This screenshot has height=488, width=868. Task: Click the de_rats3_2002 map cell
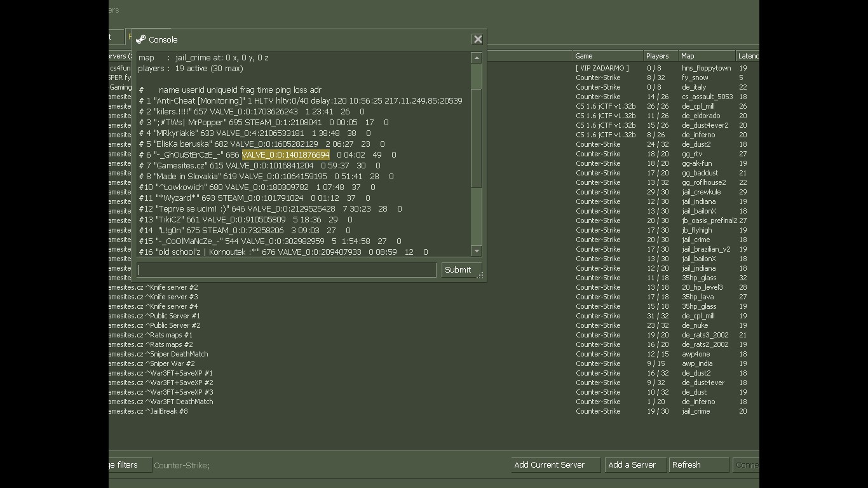click(705, 335)
